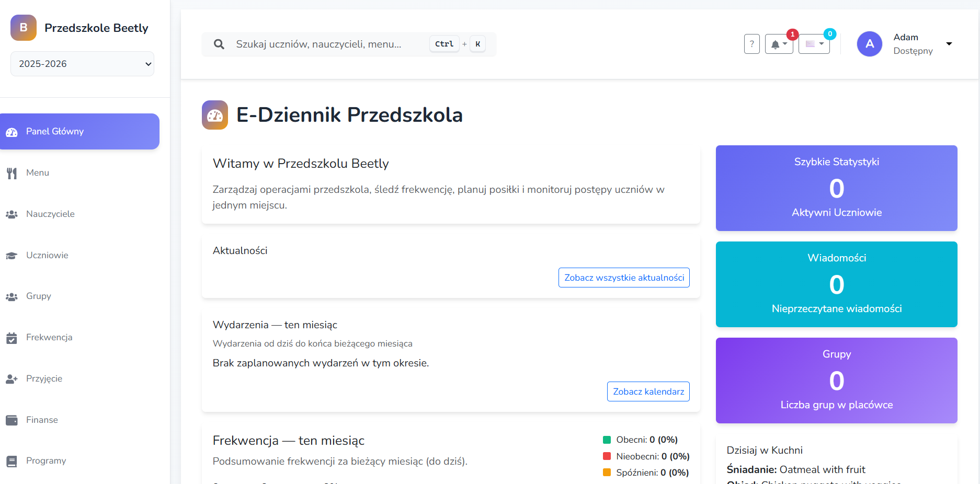980x484 pixels.
Task: Click the Przedszkole Beetly logo badge
Action: click(x=24, y=28)
